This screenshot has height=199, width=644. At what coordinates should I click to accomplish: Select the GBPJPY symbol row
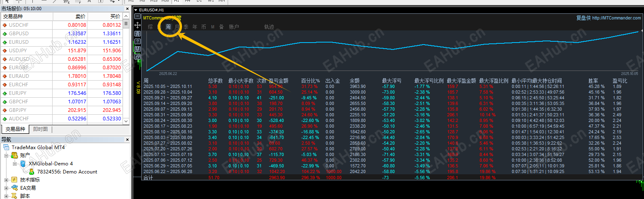pos(61,110)
